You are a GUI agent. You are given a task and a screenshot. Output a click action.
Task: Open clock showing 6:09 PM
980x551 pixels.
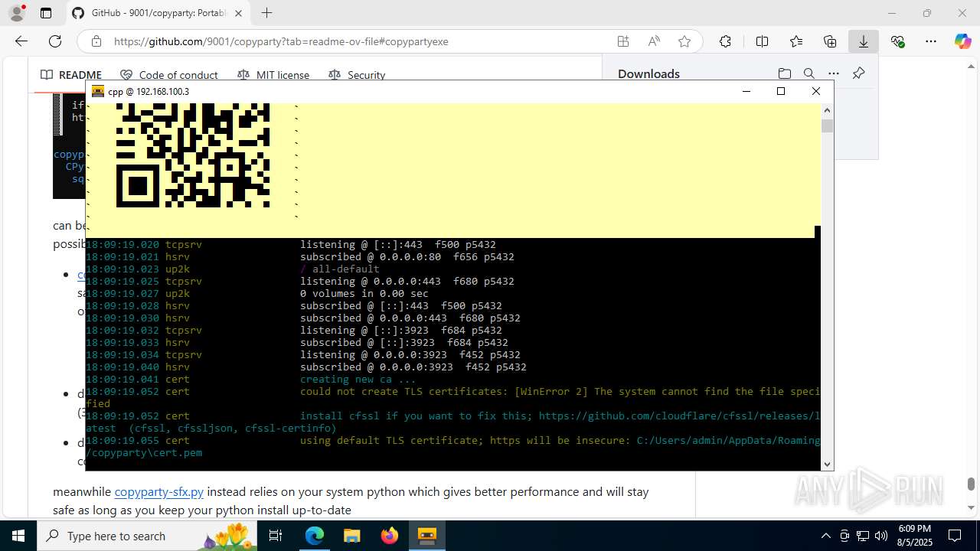coord(914,536)
